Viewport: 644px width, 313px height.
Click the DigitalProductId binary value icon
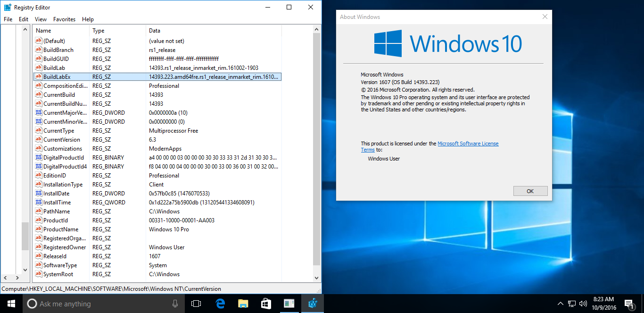[39, 158]
